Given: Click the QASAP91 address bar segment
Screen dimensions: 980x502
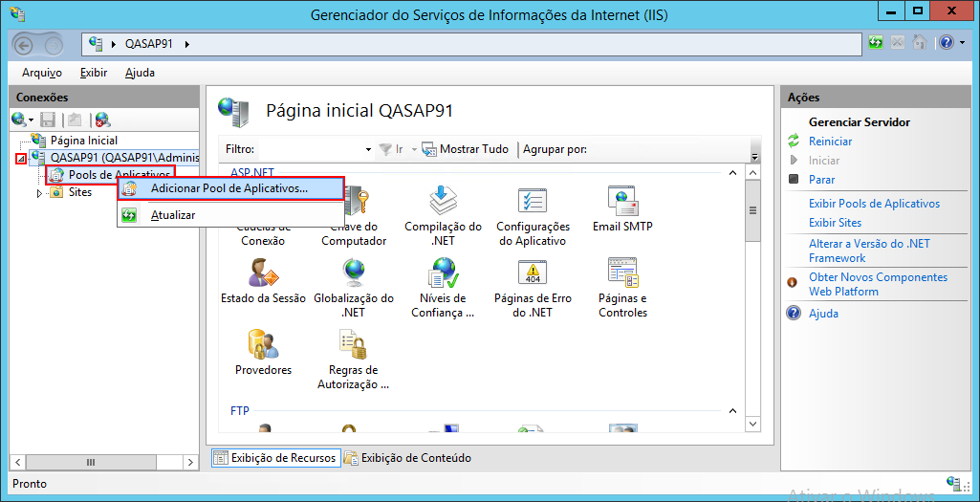Looking at the screenshot, I should click(149, 44).
